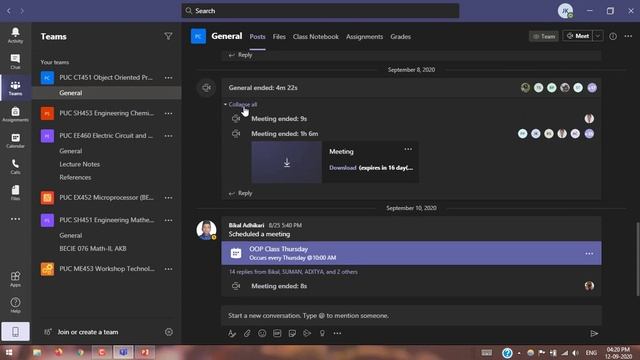The image size is (640, 360).
Task: Open more options for PUC SH453 team
Action: [168, 113]
